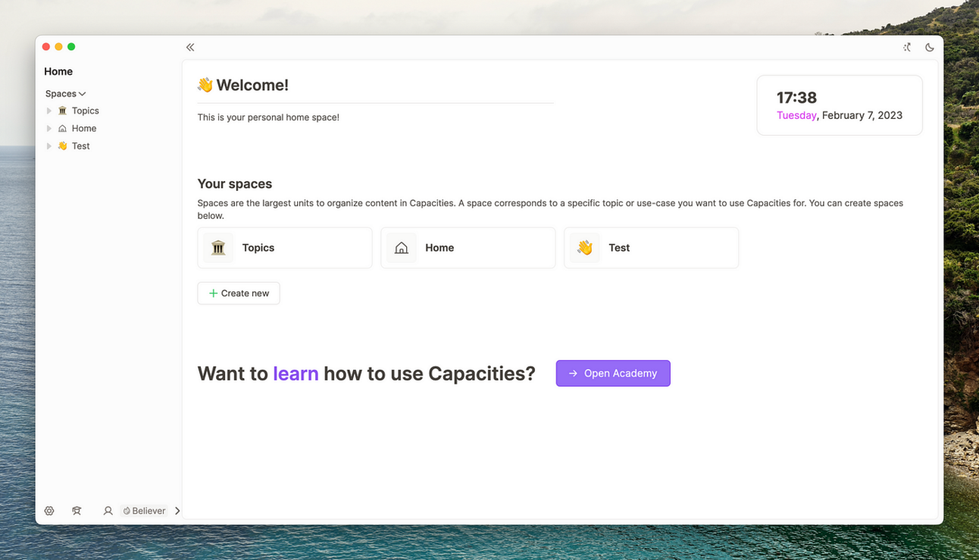Click the Believer plan badge
The width and height of the screenshot is (979, 560).
[144, 510]
